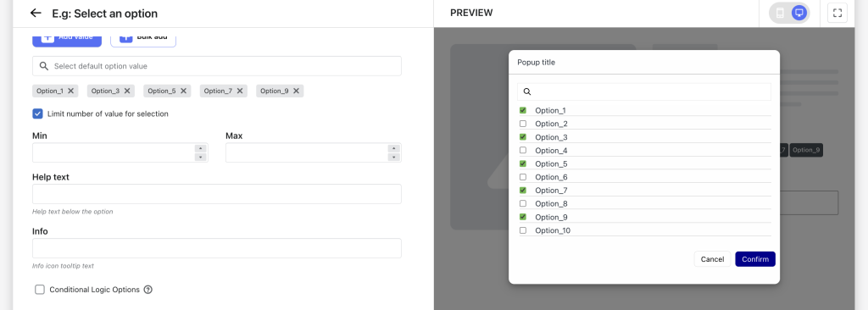Image resolution: width=868 pixels, height=310 pixels.
Task: Click the Confirm button in popup
Action: 755,259
